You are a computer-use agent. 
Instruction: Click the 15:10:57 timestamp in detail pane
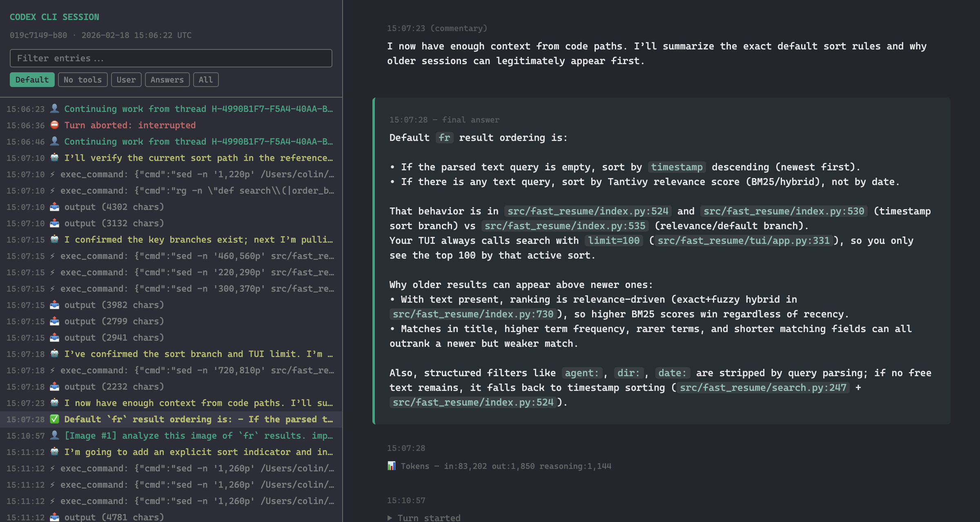pyautogui.click(x=406, y=500)
